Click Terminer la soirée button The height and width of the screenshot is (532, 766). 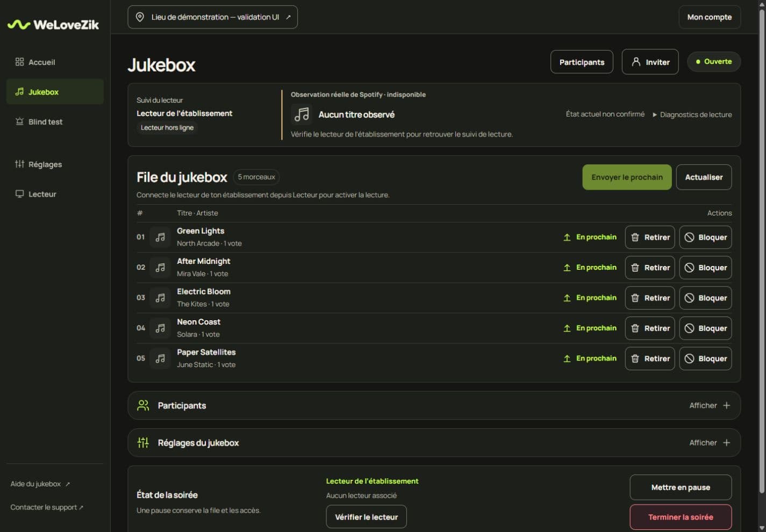click(681, 517)
